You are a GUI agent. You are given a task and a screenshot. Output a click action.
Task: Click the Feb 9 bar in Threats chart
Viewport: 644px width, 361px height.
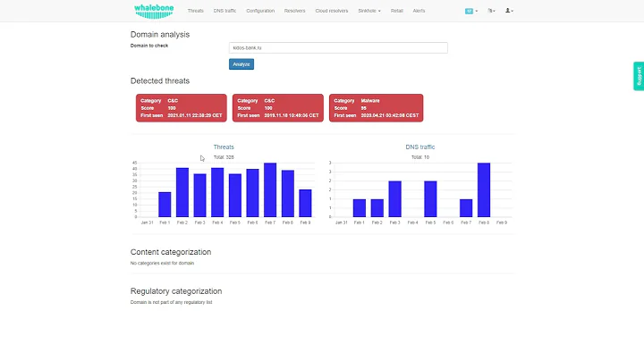pyautogui.click(x=305, y=203)
